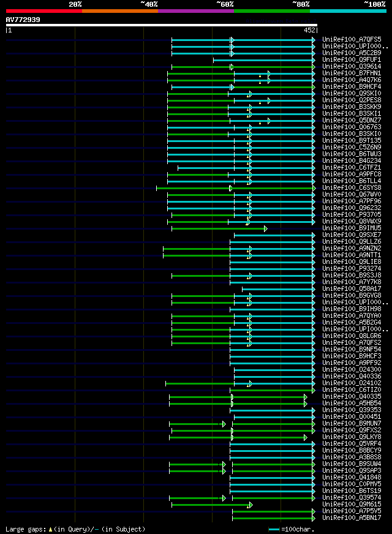Open hit UniRef100_B9T135
Screen dimensions: 392x534
pyautogui.click(x=352, y=141)
